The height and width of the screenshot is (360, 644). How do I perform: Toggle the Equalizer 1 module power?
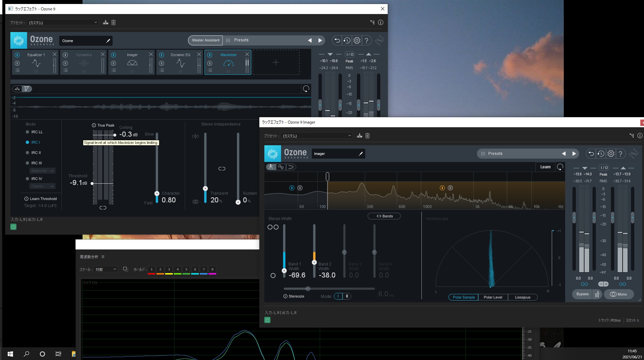coord(17,55)
